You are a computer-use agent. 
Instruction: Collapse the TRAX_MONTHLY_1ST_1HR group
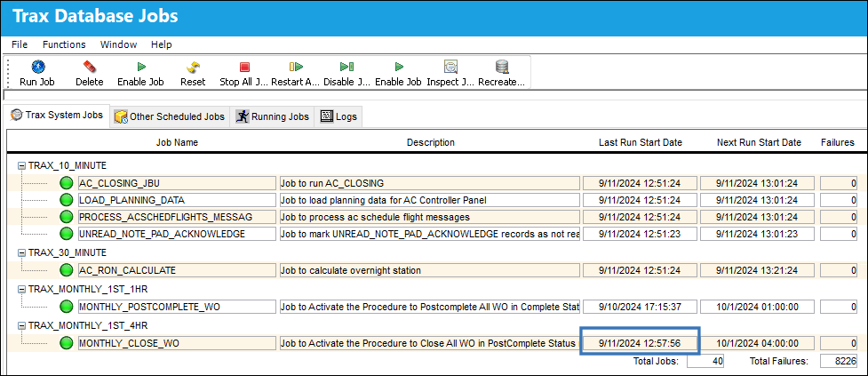coord(21,289)
